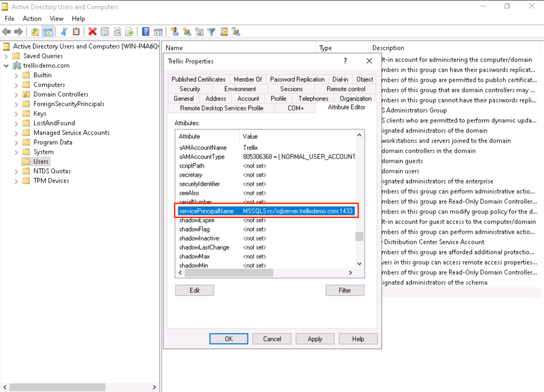544x392 pixels.
Task: Collapse the trellixdemo.com domain node
Action: coord(6,66)
